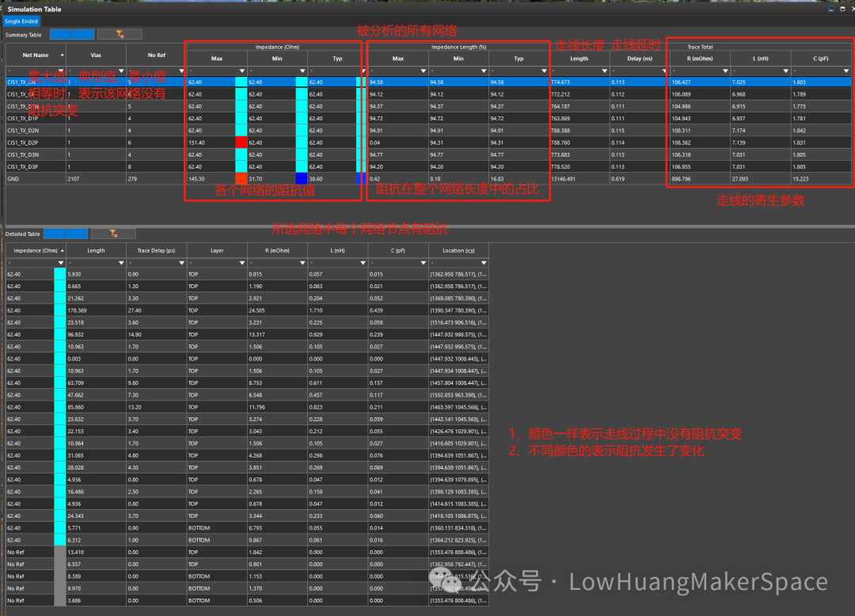The image size is (855, 616).
Task: Click the cyan impedance color bar on a TOP row
Action: [59, 274]
